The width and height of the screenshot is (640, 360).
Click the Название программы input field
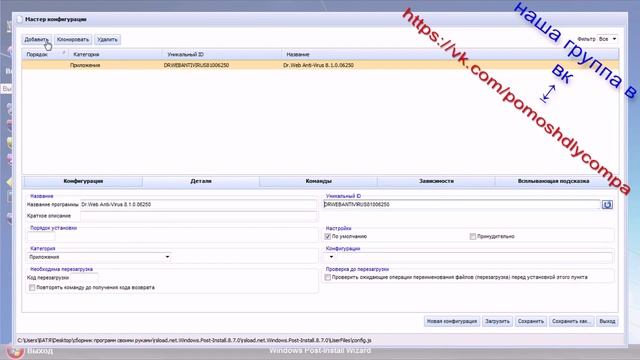click(198, 204)
